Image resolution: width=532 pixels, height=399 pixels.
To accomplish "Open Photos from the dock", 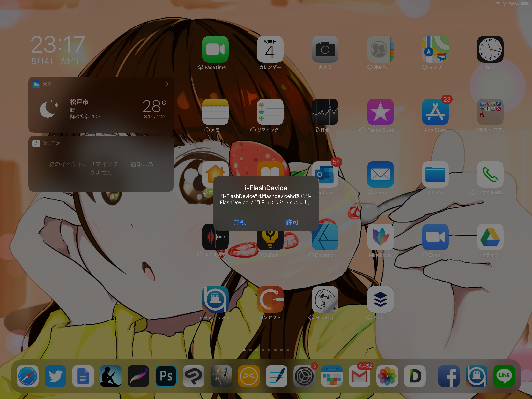I will pyautogui.click(x=387, y=376).
